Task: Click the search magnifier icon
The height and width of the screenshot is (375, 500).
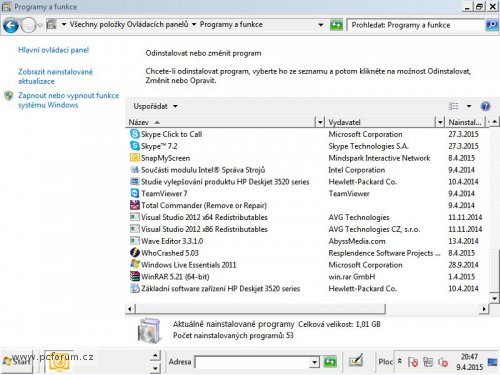Action: coord(492,25)
